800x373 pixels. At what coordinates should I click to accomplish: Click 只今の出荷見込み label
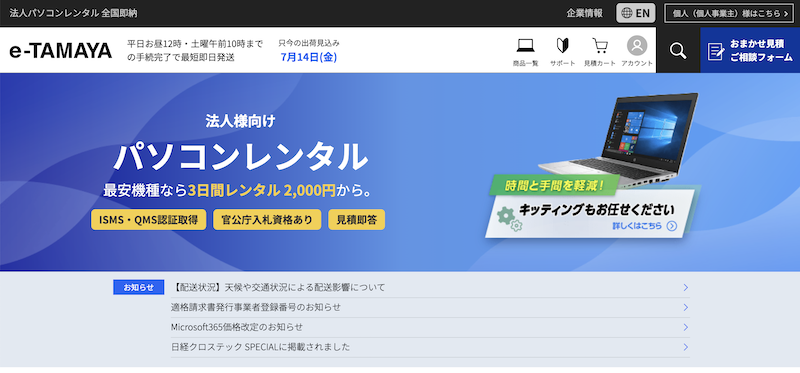coord(309,43)
